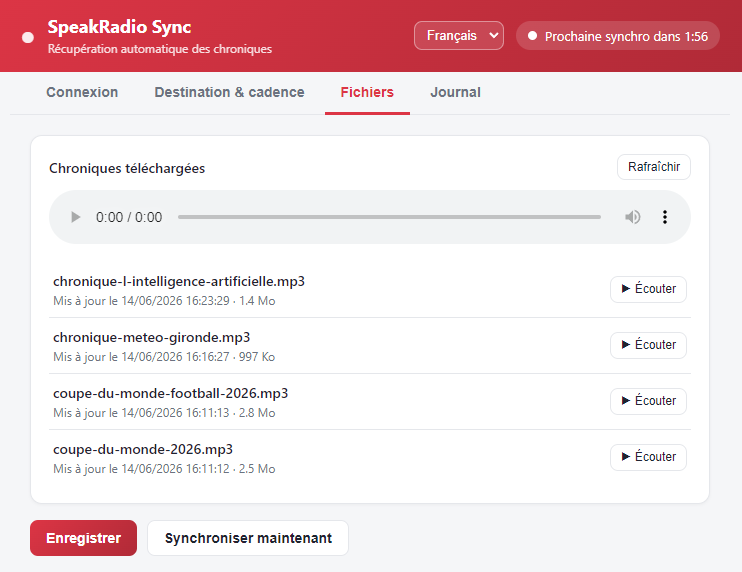Viewport: 742px width, 572px height.
Task: Click the 16:23:29 · 1.4 Mo update line
Action: [164, 301]
